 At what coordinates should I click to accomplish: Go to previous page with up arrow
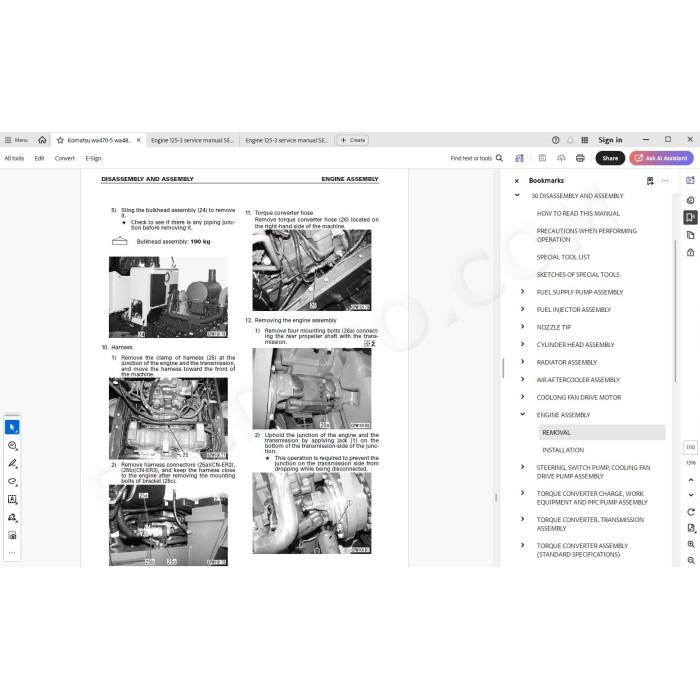691,480
